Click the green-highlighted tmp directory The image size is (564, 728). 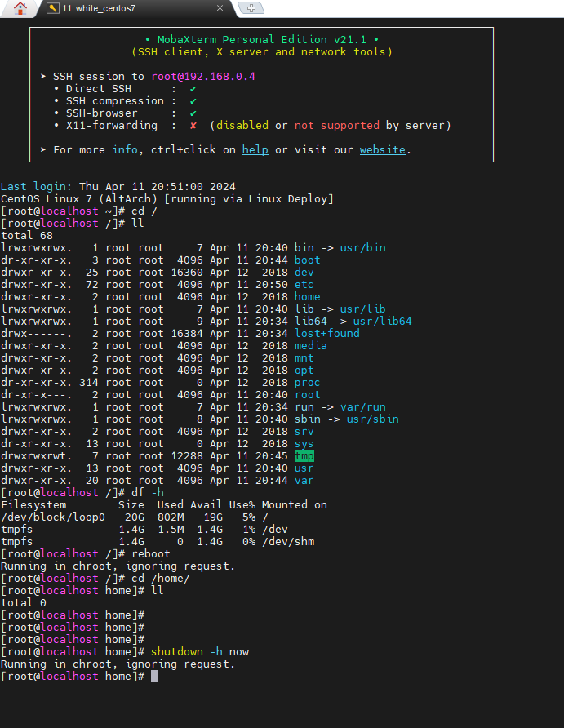(304, 456)
